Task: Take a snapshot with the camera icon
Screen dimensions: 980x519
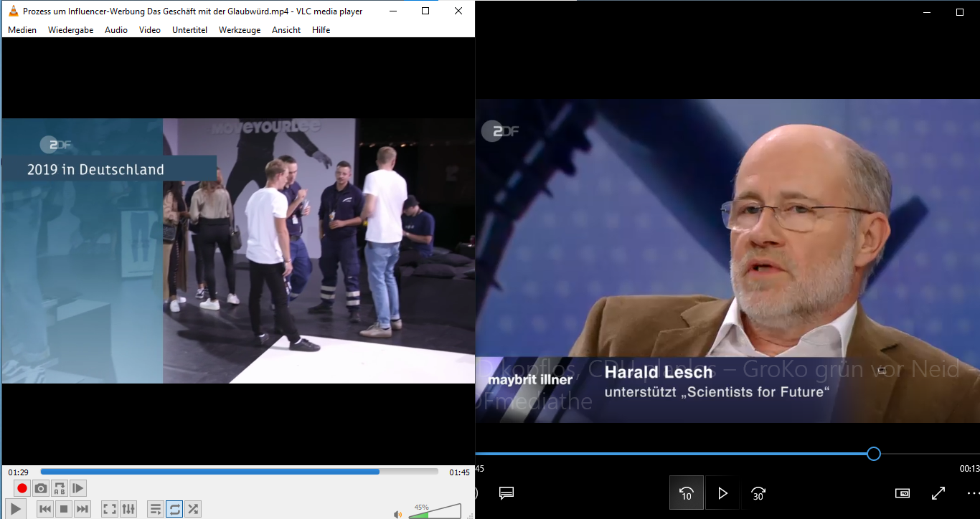Action: 41,488
